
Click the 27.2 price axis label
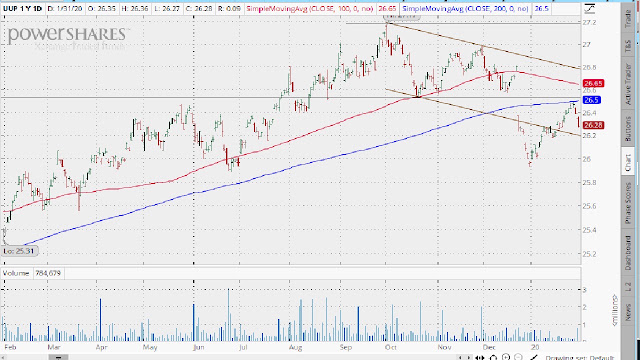click(589, 22)
